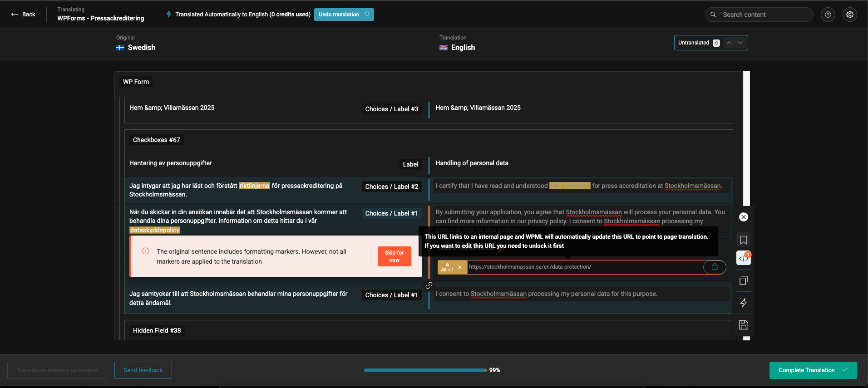Remove the 'a Alt+1' link marker
The width and height of the screenshot is (868, 388).
(x=460, y=267)
